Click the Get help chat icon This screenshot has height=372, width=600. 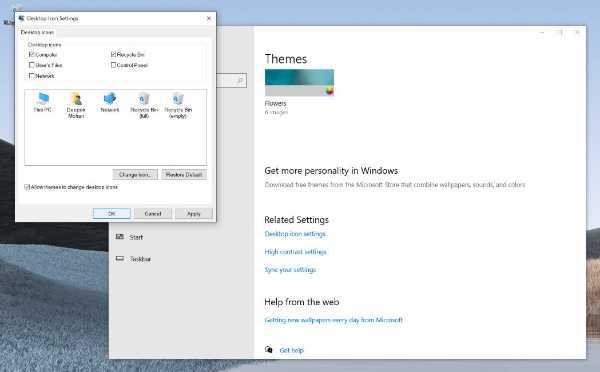coord(269,349)
